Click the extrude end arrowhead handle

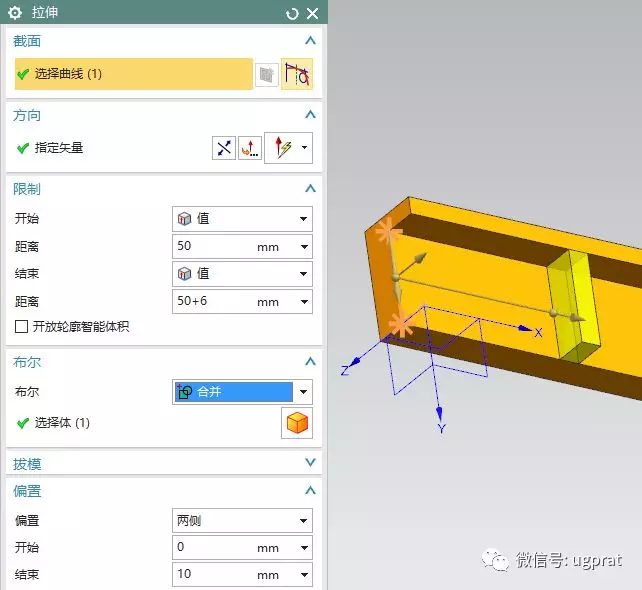click(579, 318)
